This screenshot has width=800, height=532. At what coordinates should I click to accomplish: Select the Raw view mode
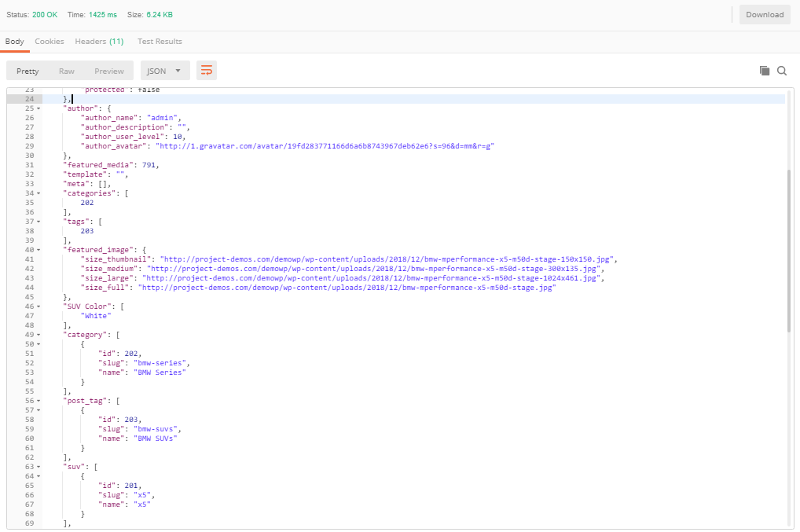point(66,71)
